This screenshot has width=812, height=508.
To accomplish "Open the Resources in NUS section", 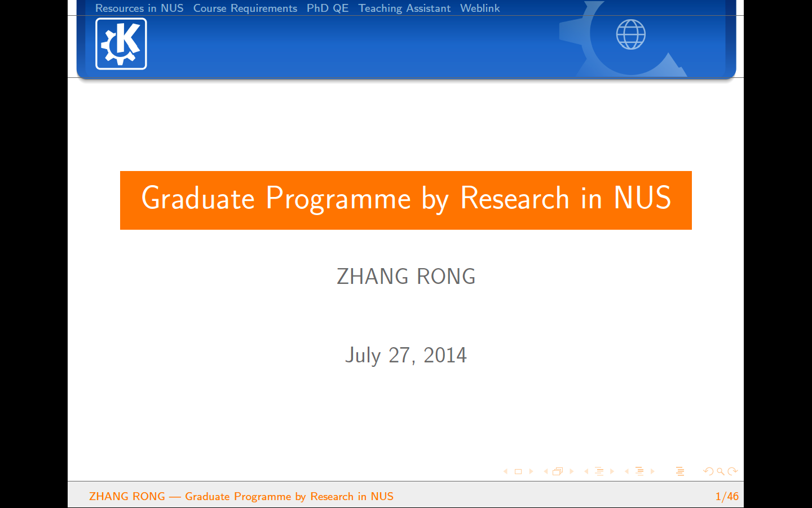I will point(139,8).
